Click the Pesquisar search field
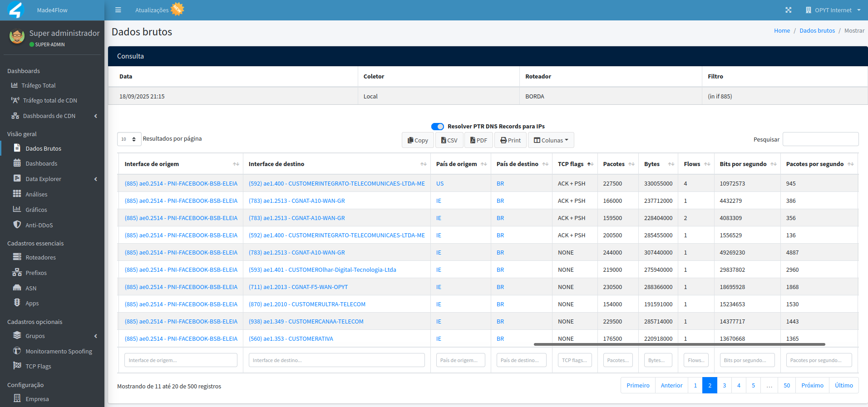 pyautogui.click(x=820, y=139)
